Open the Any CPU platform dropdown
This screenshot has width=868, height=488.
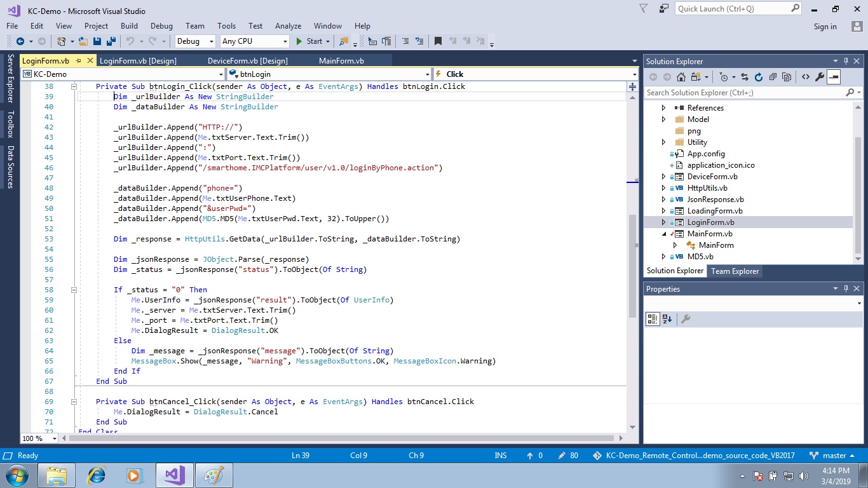(x=254, y=41)
